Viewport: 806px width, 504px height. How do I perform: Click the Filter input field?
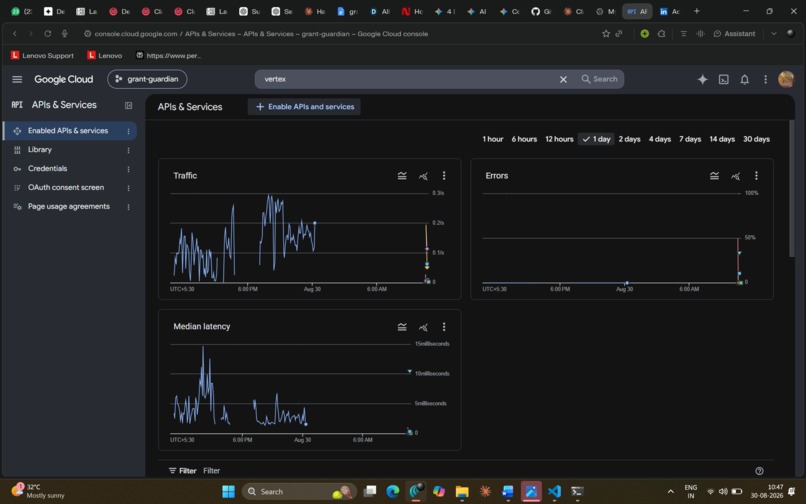click(x=463, y=471)
